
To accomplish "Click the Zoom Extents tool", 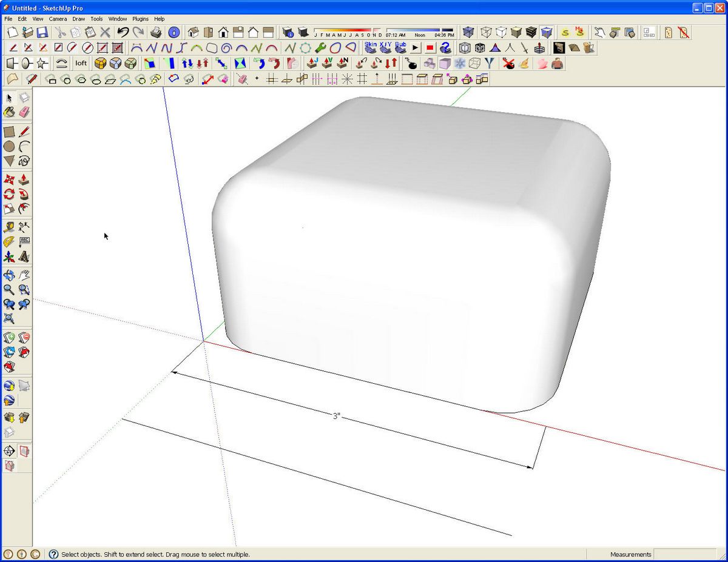I will [9, 319].
